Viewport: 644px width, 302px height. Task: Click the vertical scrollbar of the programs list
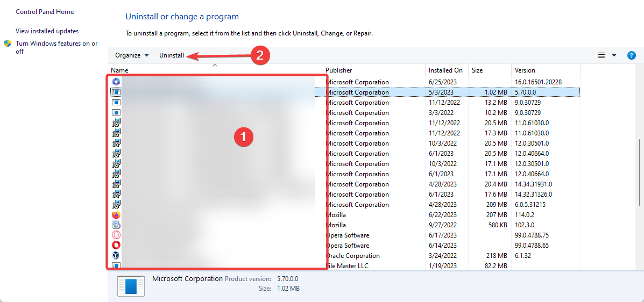[640, 172]
